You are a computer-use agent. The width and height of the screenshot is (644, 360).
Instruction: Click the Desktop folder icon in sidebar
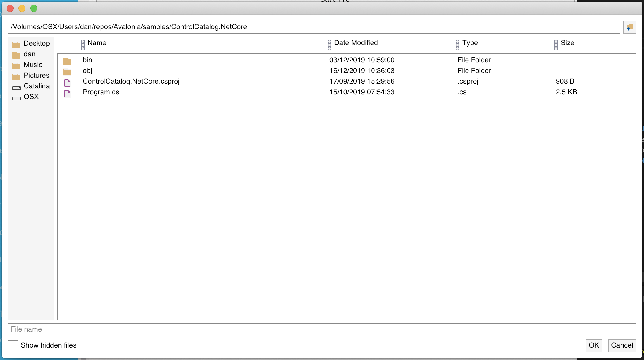pyautogui.click(x=16, y=44)
